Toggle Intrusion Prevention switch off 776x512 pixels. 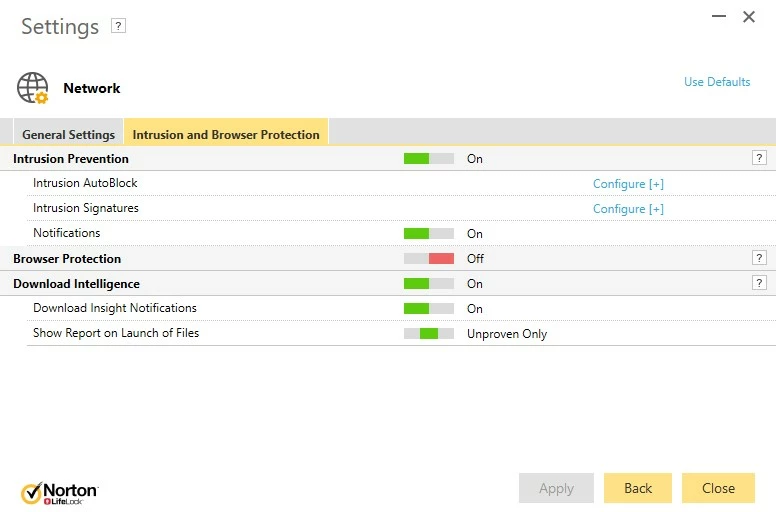coord(429,159)
